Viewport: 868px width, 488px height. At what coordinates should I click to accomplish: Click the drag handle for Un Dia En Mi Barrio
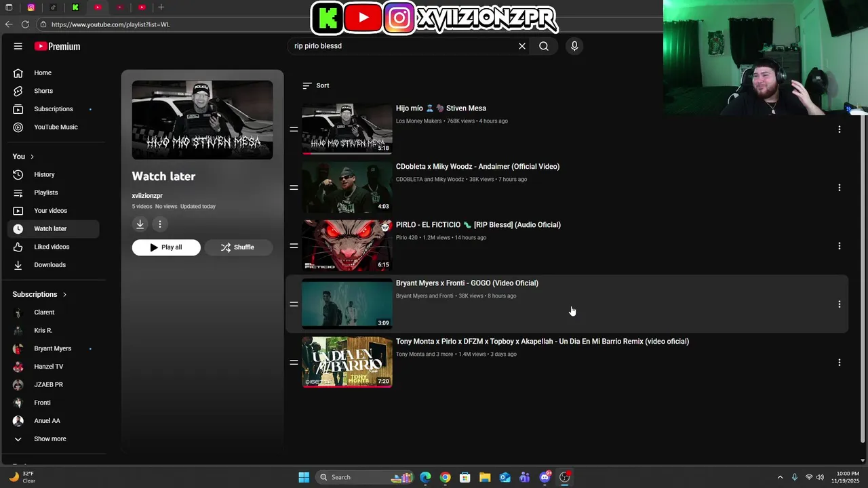294,362
